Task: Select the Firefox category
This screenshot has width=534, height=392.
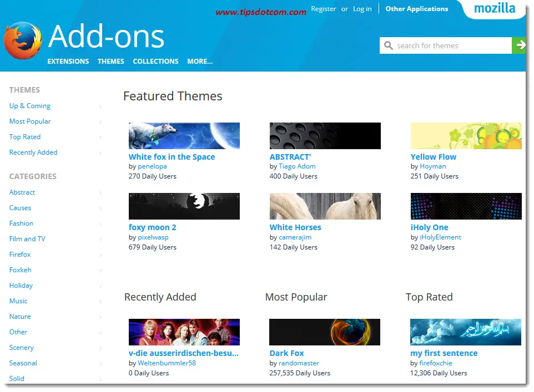Action: (x=20, y=254)
